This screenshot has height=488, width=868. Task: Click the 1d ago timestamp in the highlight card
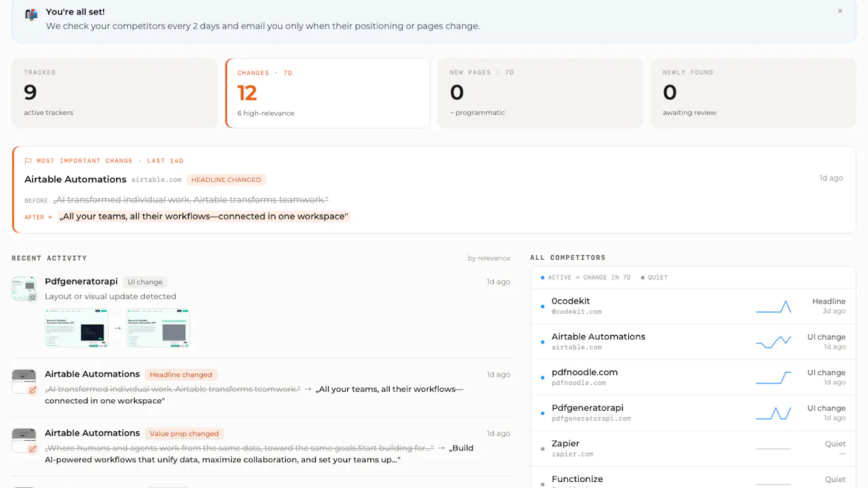click(831, 178)
